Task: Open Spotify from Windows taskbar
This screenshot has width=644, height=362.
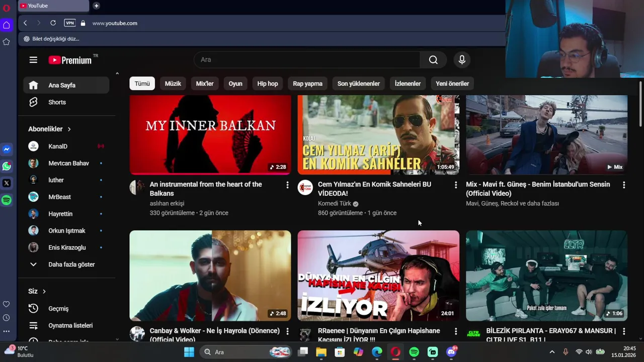Action: click(414, 352)
